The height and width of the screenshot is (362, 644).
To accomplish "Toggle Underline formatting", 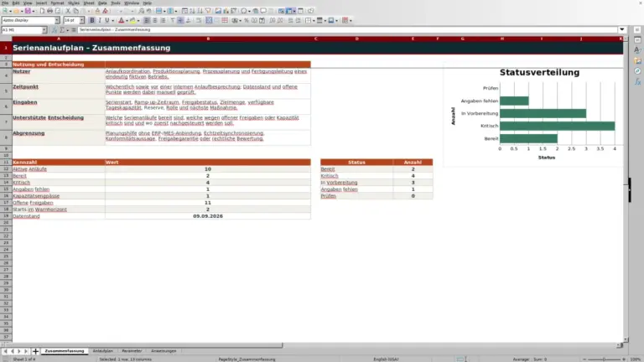I will (x=107, y=20).
